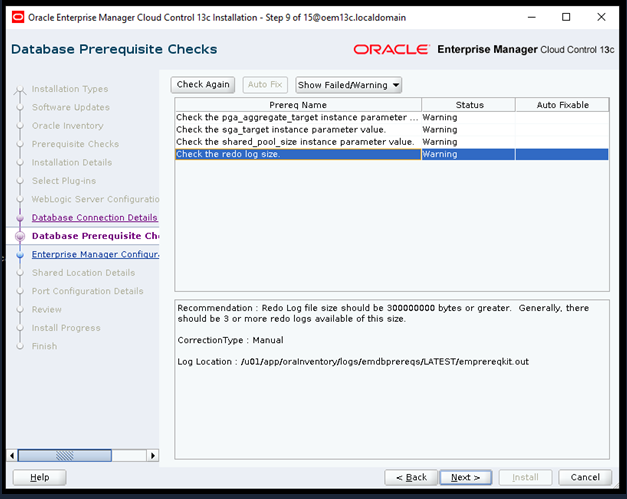This screenshot has width=627, height=499.
Task: Click the Installation Types step label
Action: tap(70, 89)
